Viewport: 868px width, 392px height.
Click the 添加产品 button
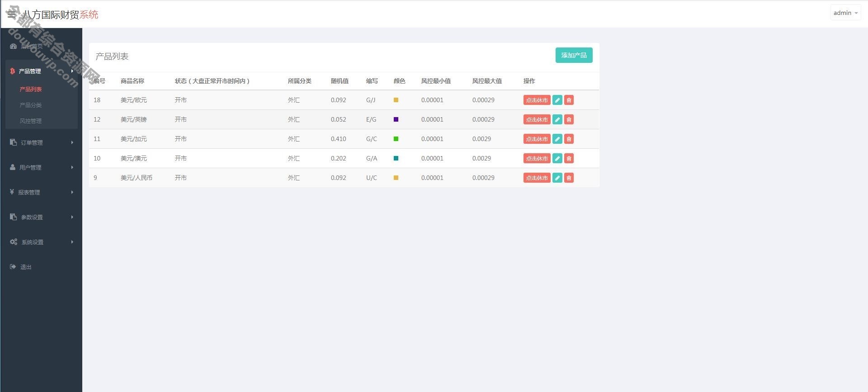point(574,55)
